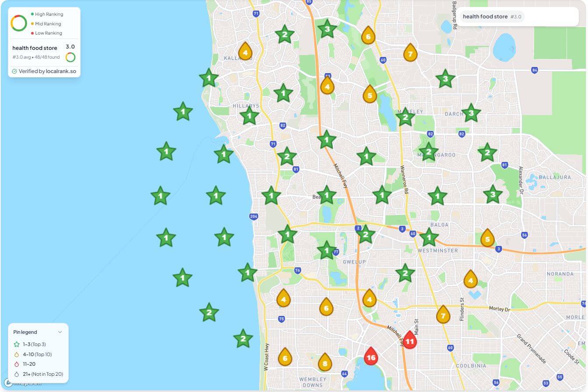Click the green 2 star over Madeley
This screenshot has height=392, width=588.
405,117
